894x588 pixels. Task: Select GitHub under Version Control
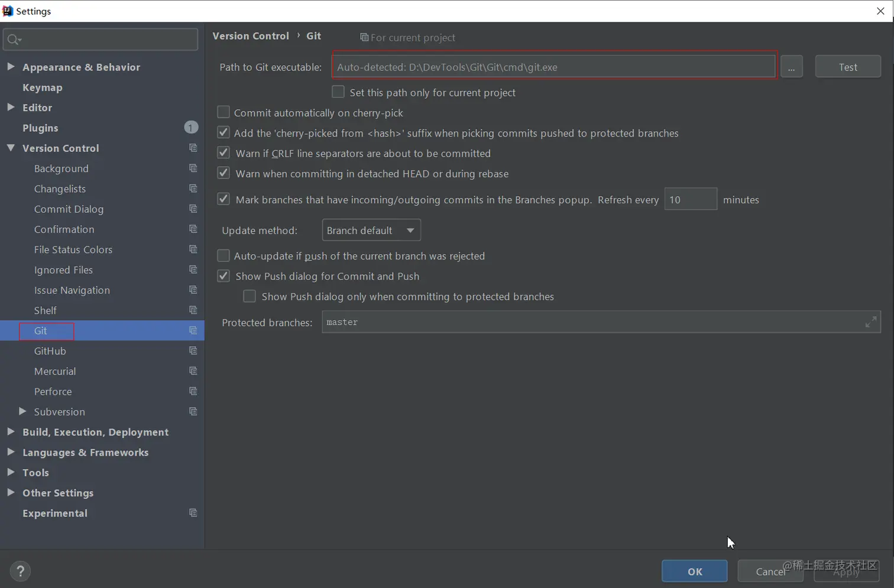[50, 351]
